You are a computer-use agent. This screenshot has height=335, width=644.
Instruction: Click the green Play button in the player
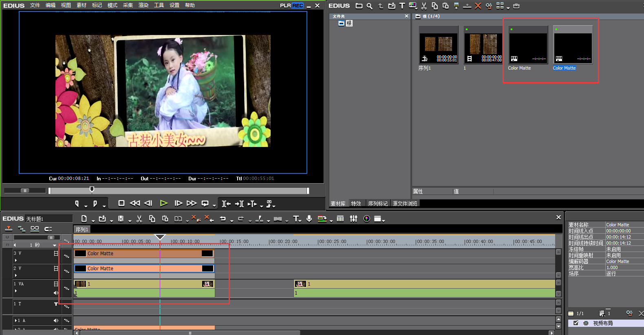click(164, 203)
